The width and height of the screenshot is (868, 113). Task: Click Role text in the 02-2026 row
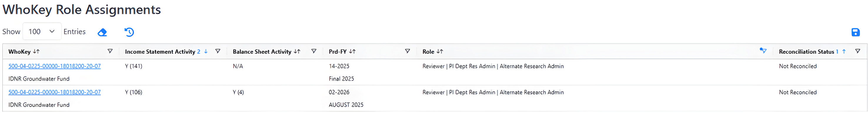pyautogui.click(x=493, y=92)
